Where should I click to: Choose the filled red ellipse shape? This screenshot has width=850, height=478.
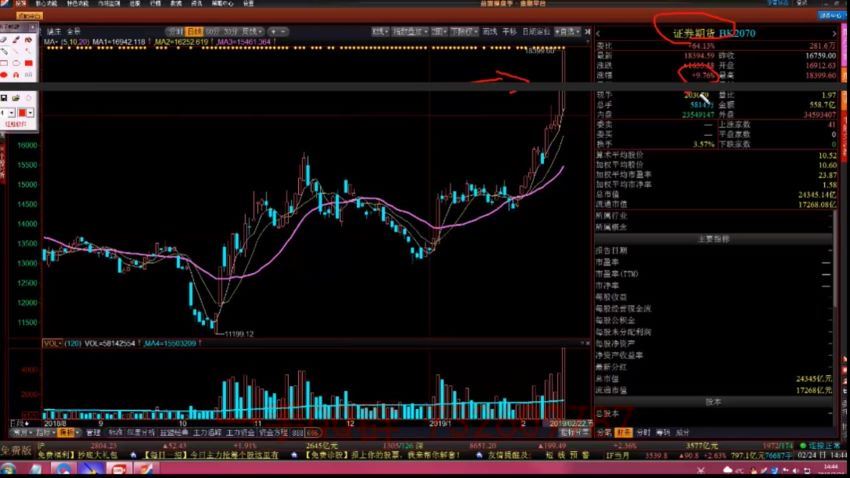coord(4,75)
